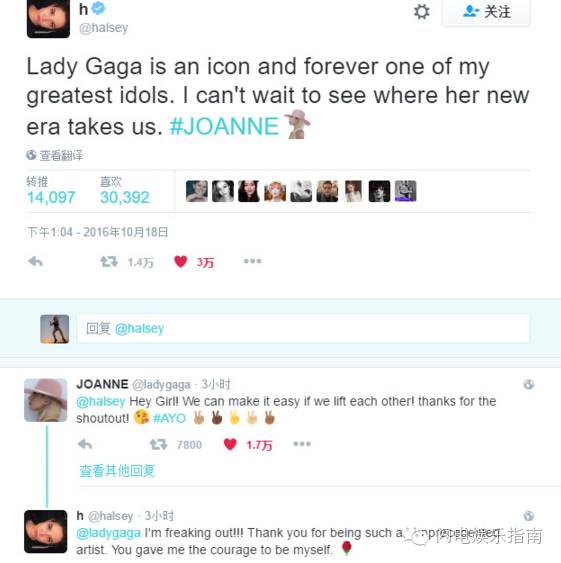Viewport: 561px width, 563px height.
Task: Retweet Lady Gaga's reply showing 7800
Action: (158, 445)
